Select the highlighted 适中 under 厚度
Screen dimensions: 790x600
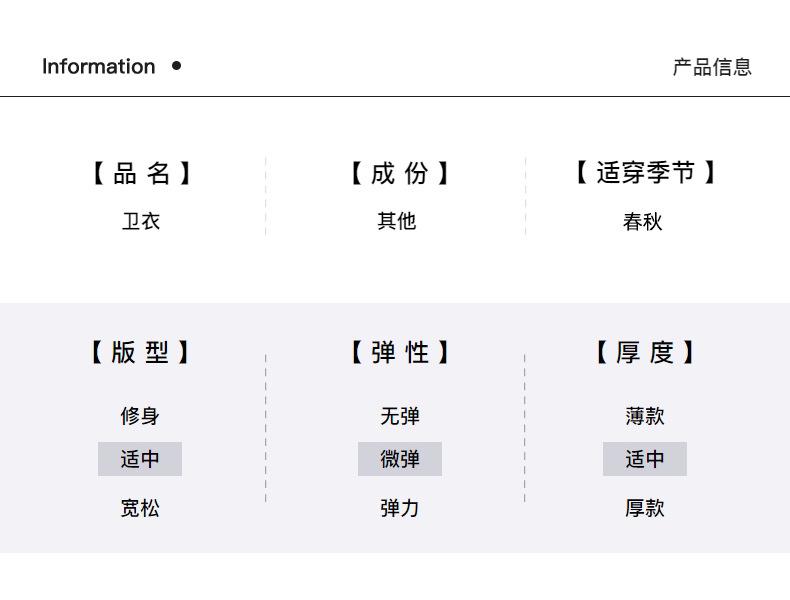pyautogui.click(x=645, y=459)
